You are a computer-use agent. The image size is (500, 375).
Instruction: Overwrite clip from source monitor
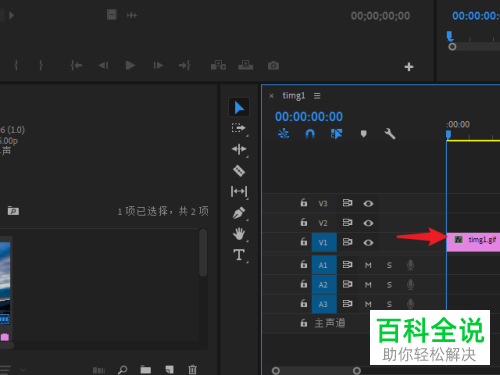(246, 65)
